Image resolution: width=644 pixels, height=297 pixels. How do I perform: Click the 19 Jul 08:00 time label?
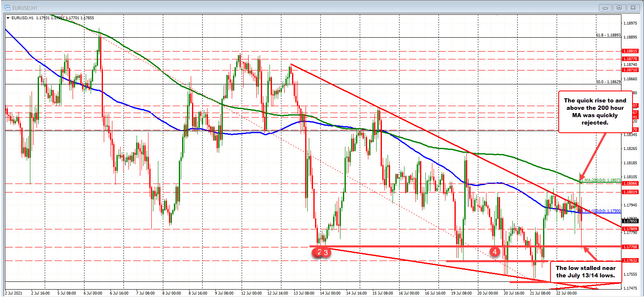click(461, 293)
